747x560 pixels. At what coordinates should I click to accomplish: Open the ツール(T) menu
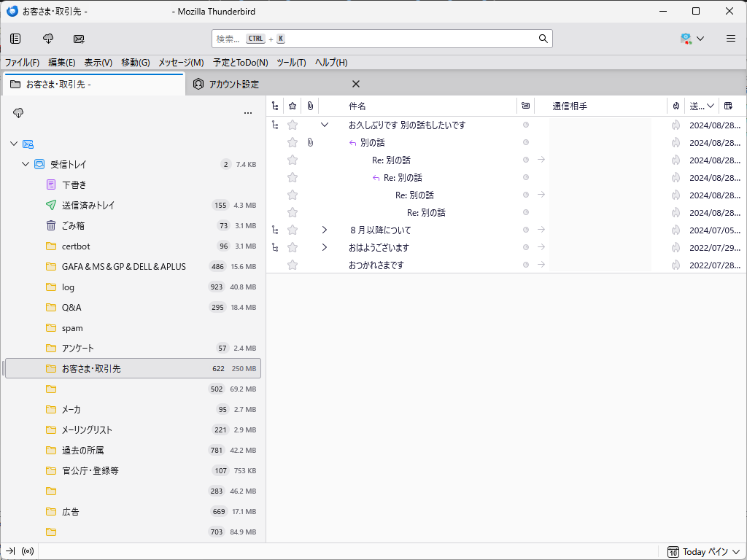[x=291, y=63]
